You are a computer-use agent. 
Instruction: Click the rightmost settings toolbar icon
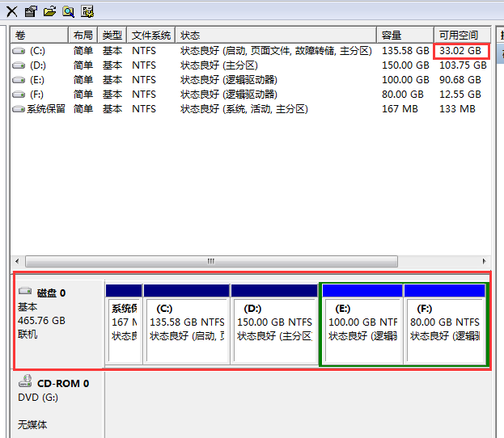[x=87, y=11]
